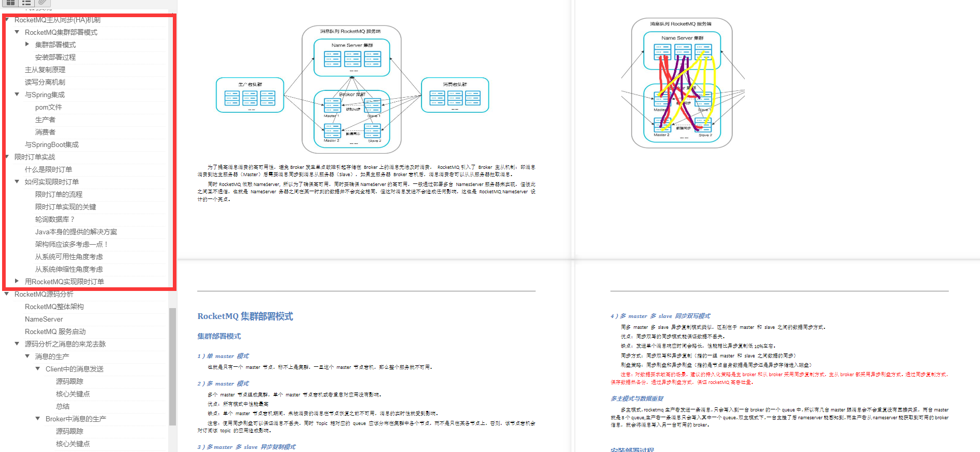Open 限时订单实现的关键 outline entry

(x=65, y=207)
